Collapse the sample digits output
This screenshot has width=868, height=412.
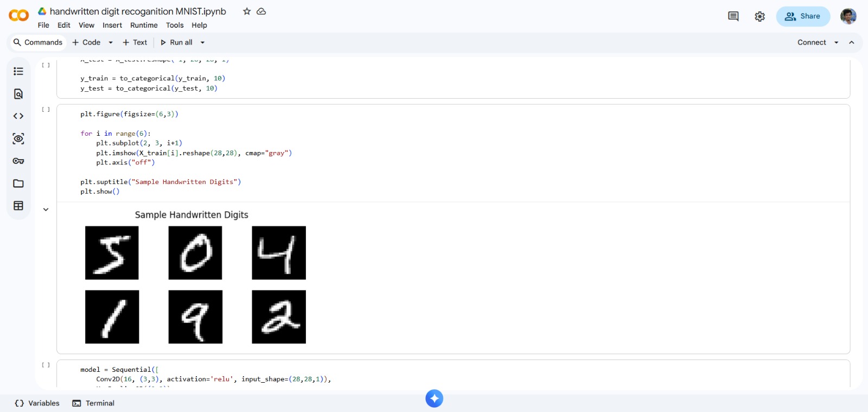coord(46,210)
